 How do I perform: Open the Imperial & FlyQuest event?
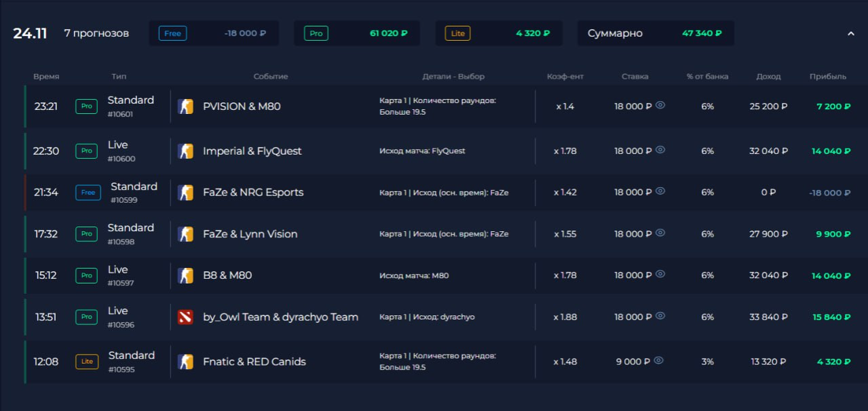252,151
